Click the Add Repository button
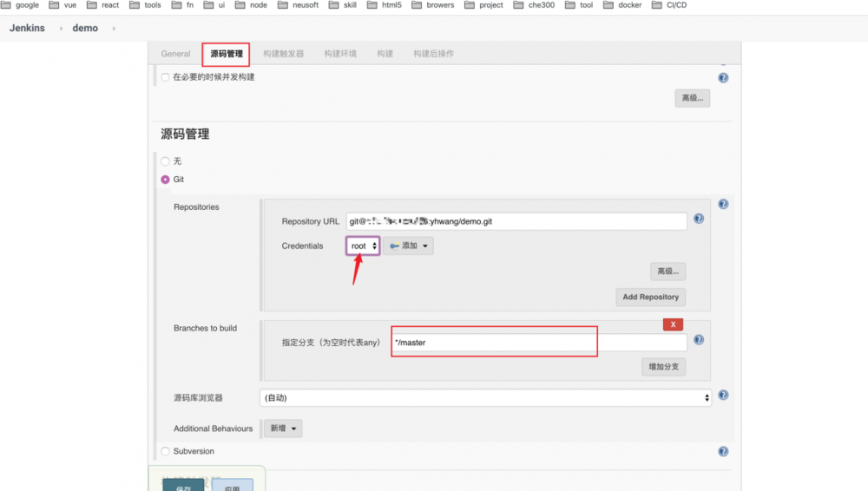The width and height of the screenshot is (868, 491). tap(650, 297)
